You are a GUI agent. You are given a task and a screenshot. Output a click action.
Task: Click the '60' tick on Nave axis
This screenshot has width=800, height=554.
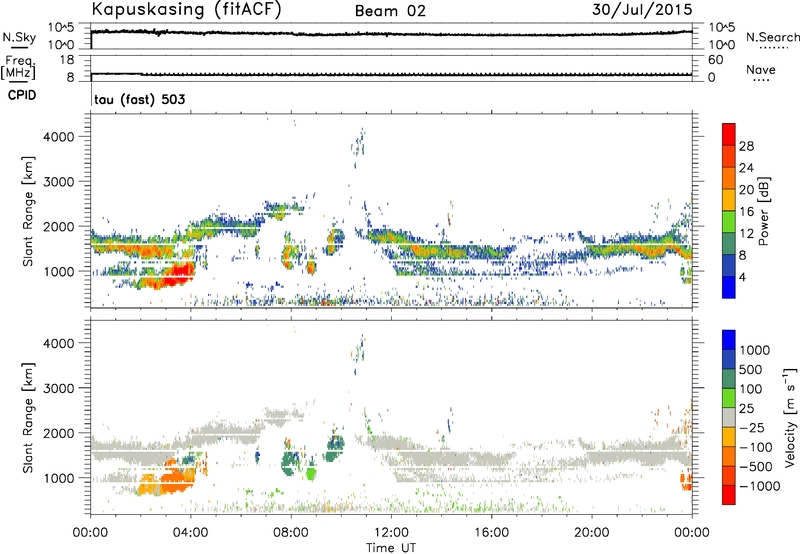pyautogui.click(x=715, y=60)
